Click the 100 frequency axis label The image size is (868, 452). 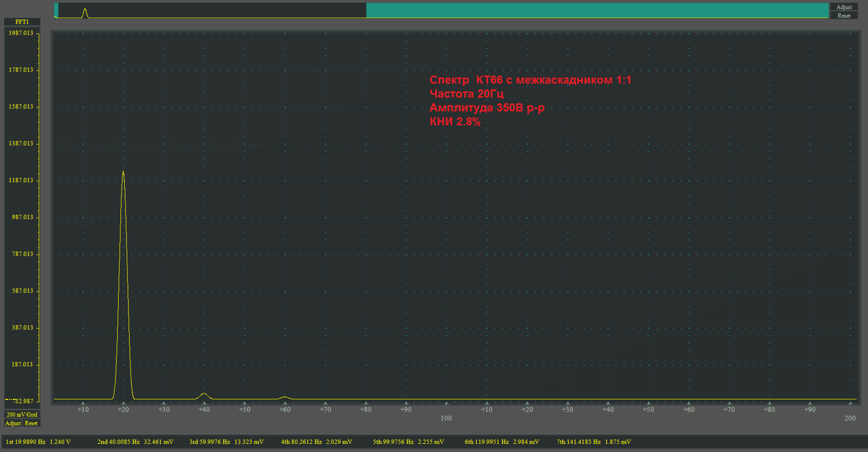tap(446, 418)
